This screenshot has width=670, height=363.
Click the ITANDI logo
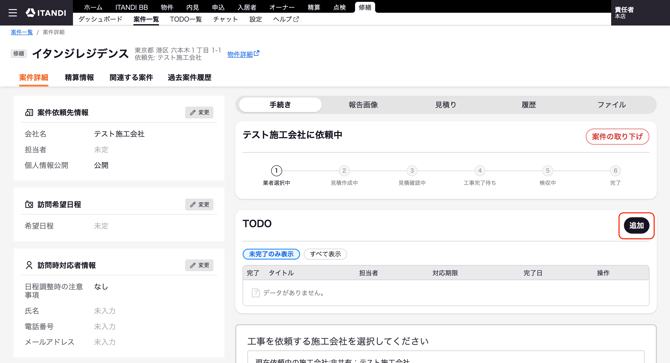point(46,13)
